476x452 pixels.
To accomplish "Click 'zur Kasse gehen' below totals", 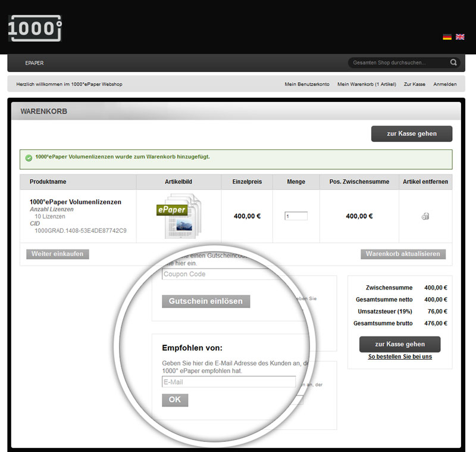I will (x=400, y=344).
